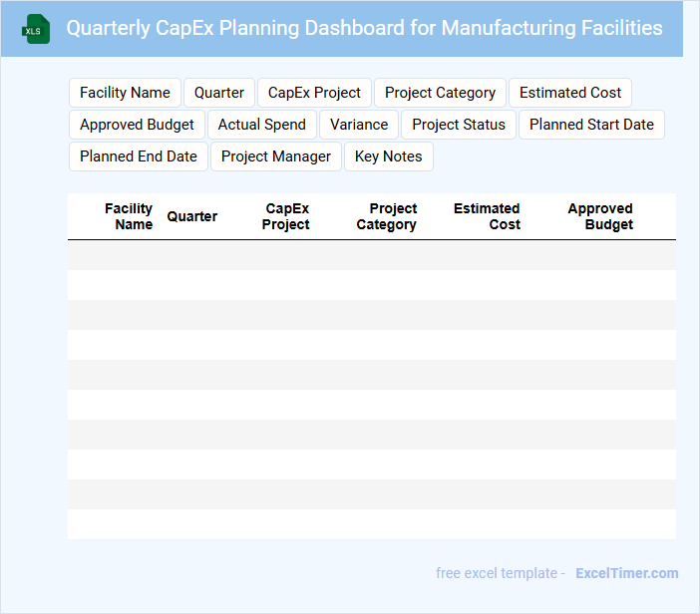The image size is (700, 614).
Task: Click the Key Notes tag
Action: coord(388,156)
